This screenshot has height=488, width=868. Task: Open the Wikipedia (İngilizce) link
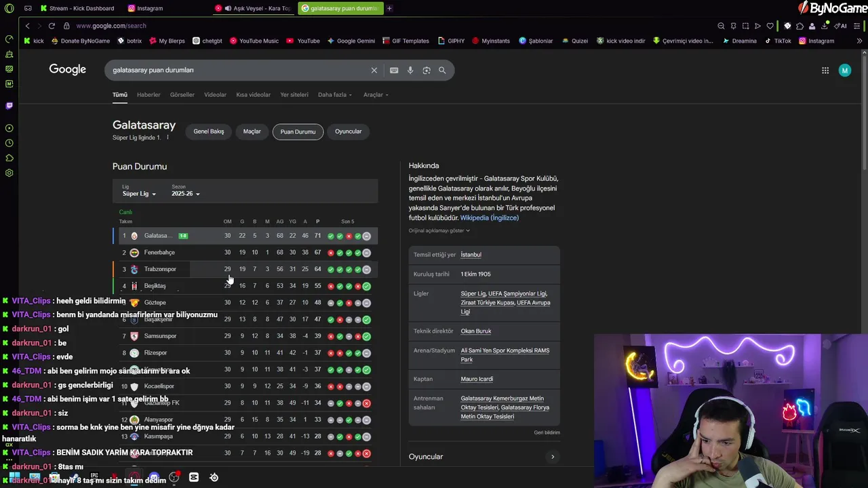coord(489,218)
